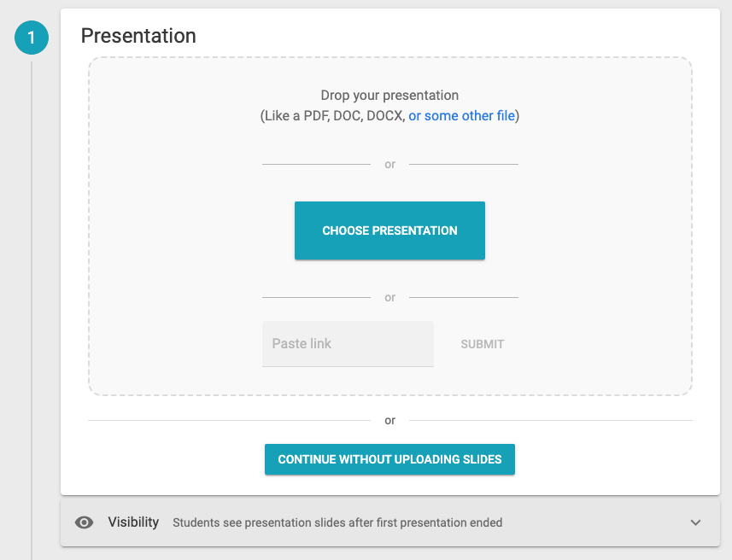This screenshot has width=732, height=560.
Task: Click the step 1 circle indicator
Action: pyautogui.click(x=32, y=38)
